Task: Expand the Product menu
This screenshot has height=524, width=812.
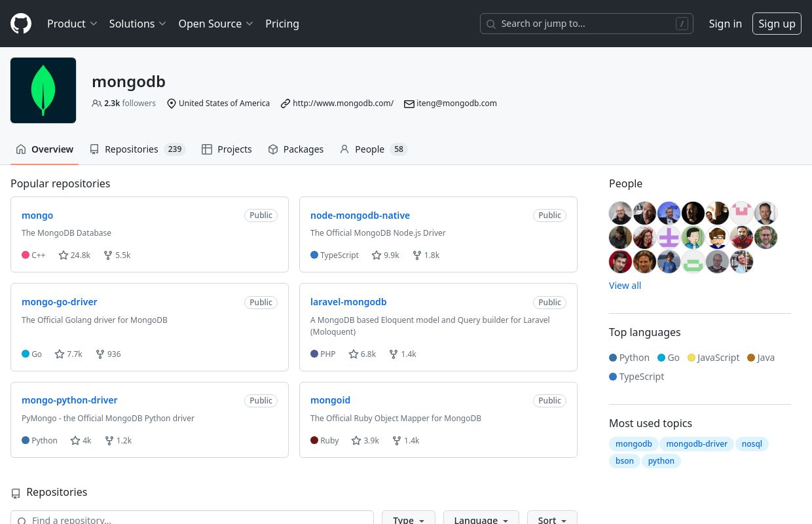Action: (72, 24)
